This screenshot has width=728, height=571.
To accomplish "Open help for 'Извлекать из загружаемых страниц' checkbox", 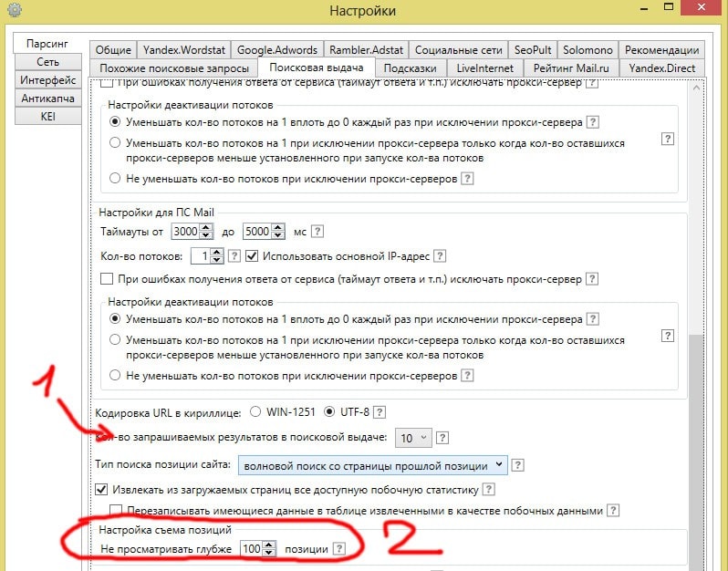I will coord(488,489).
